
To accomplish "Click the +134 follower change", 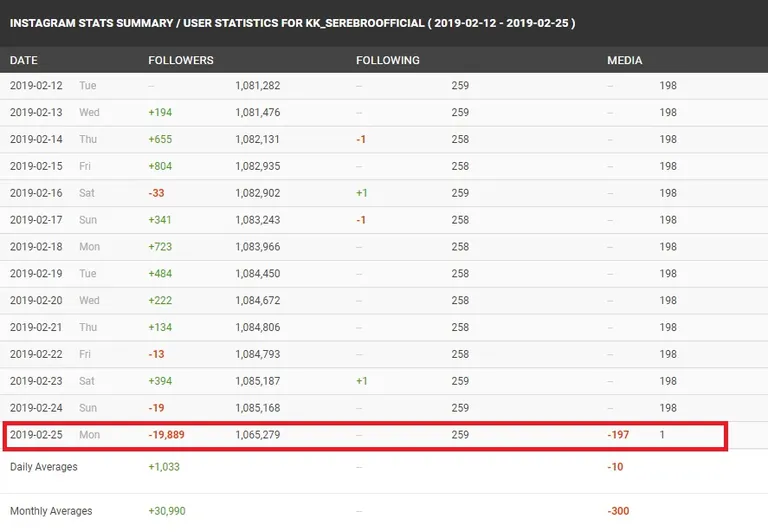I will pos(160,327).
